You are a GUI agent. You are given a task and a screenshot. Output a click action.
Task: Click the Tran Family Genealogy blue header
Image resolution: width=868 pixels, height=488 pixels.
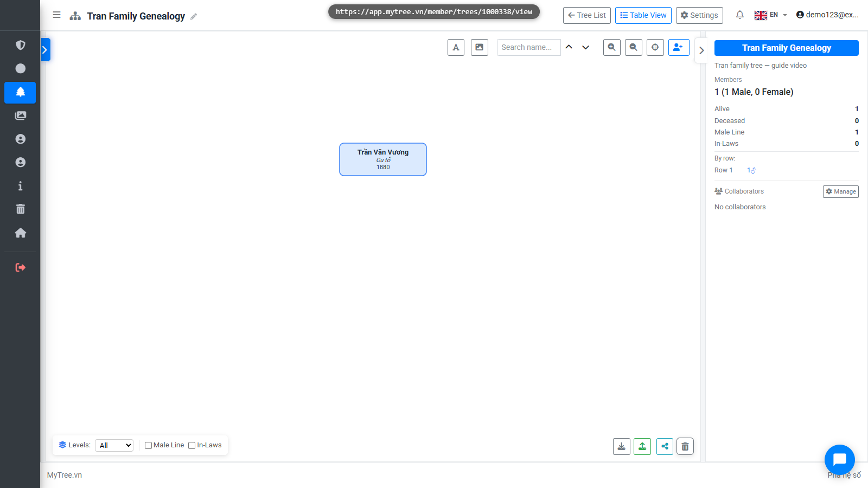pos(787,48)
